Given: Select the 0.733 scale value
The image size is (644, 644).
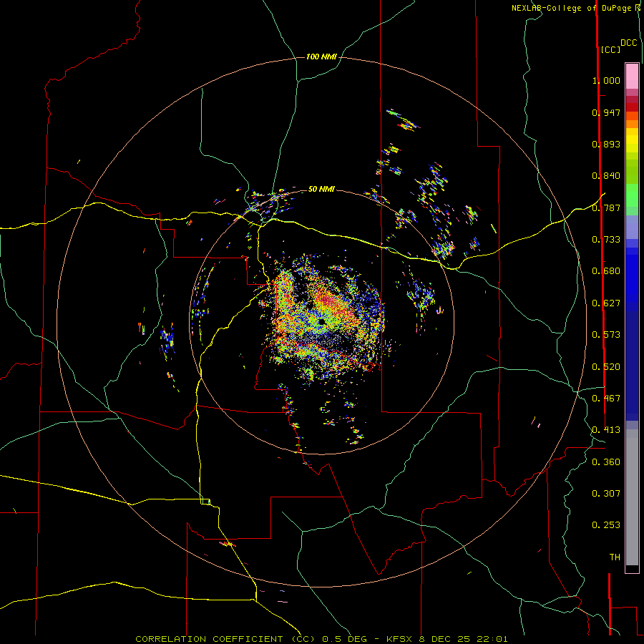Looking at the screenshot, I should pos(606,240).
